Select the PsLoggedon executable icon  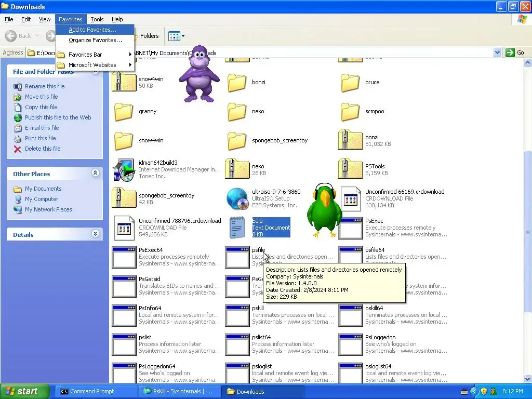click(351, 345)
